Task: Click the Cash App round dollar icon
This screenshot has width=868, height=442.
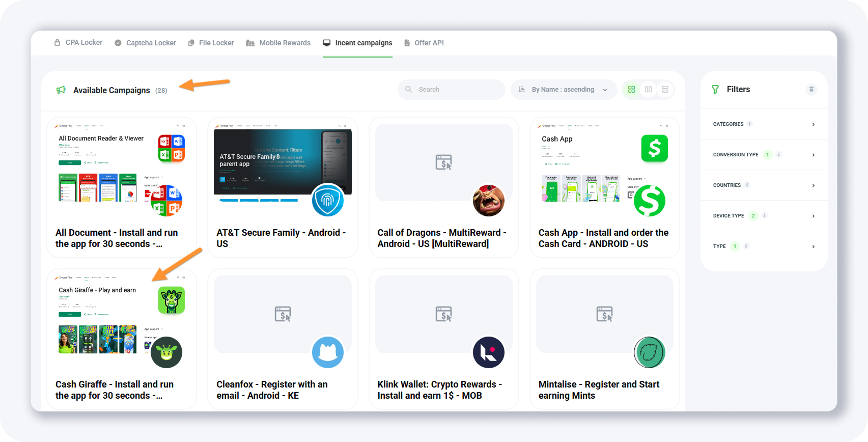Action: 649,201
